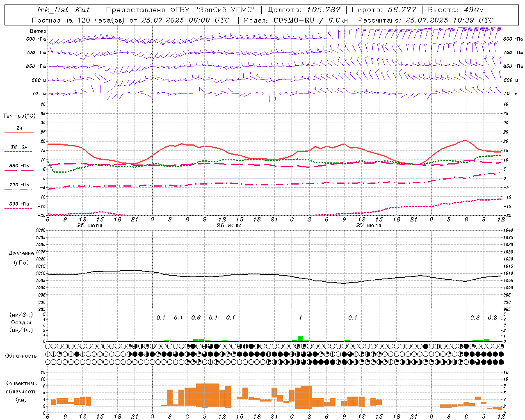Click the date label 26 июля
The image size is (525, 420).
(229, 226)
